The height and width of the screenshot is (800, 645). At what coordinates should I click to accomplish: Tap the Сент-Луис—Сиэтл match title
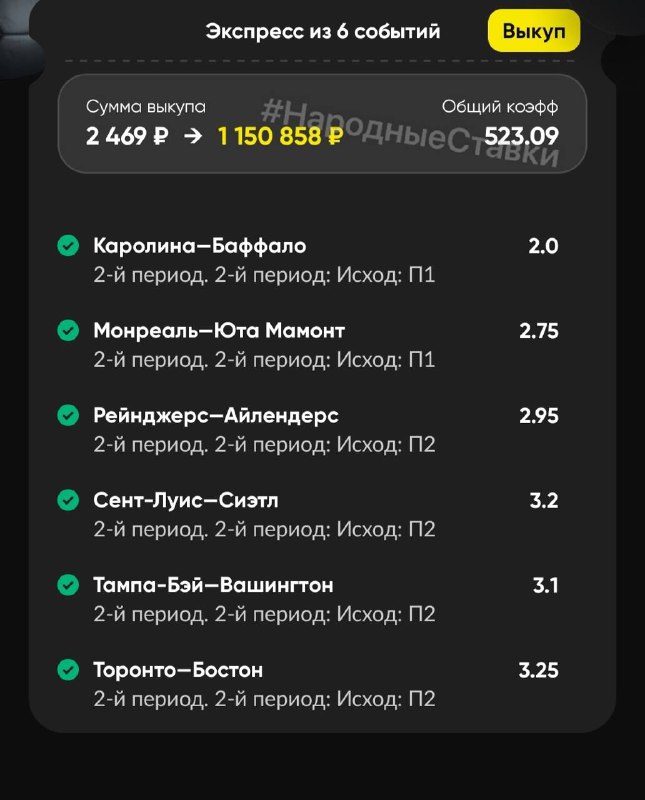point(186,500)
